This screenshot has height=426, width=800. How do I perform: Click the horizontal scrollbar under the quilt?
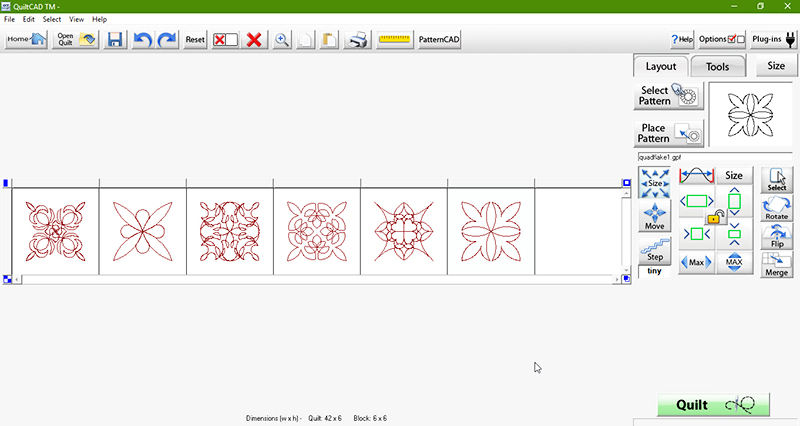click(x=317, y=279)
